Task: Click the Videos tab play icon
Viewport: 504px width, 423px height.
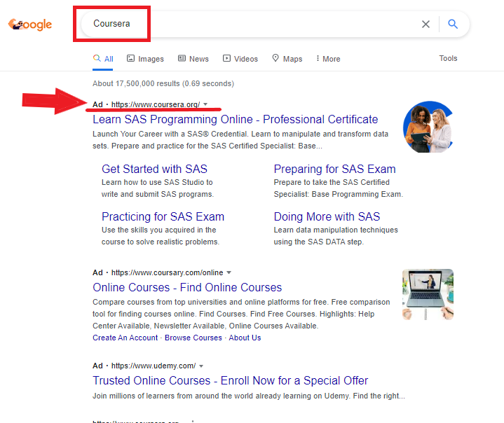Action: pos(226,58)
